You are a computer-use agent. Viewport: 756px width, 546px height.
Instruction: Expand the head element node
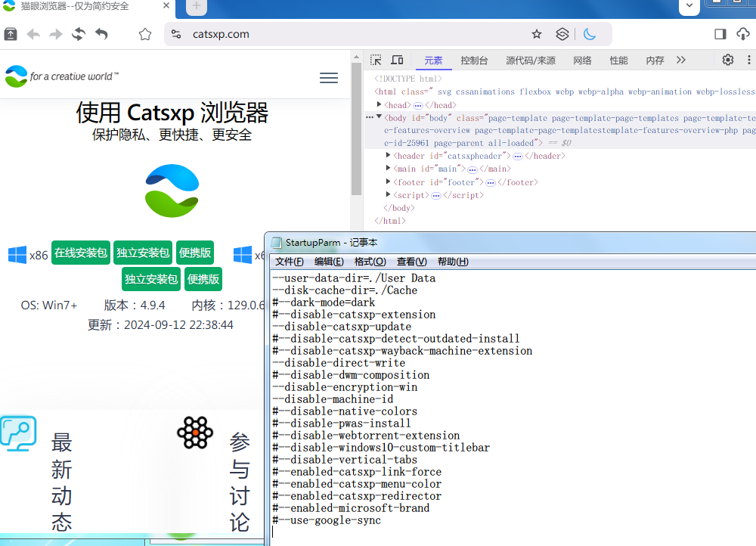pos(379,104)
